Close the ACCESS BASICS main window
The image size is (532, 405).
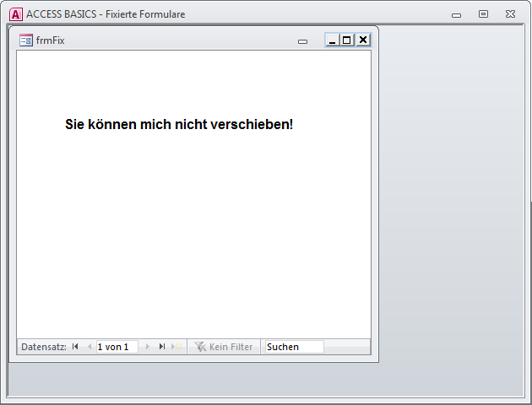point(510,13)
